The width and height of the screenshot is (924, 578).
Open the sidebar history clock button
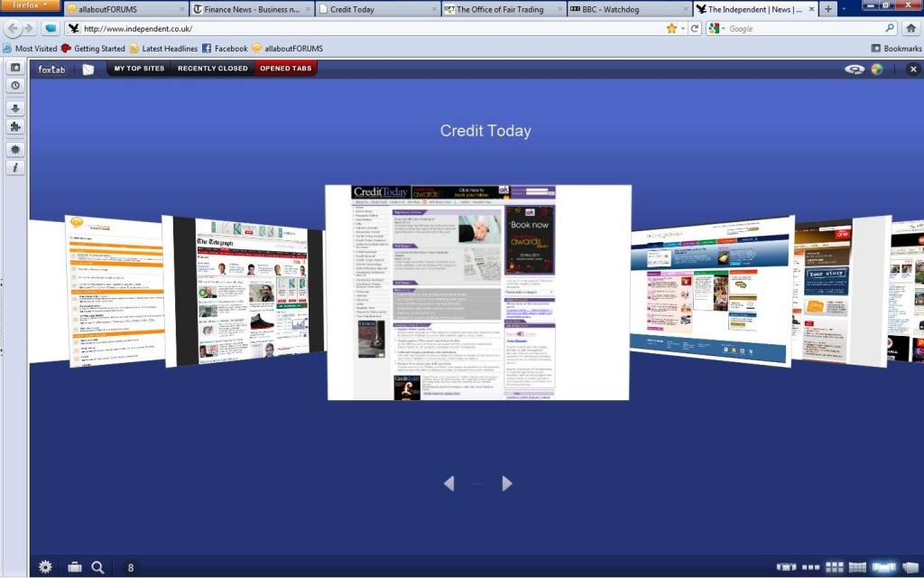16,86
